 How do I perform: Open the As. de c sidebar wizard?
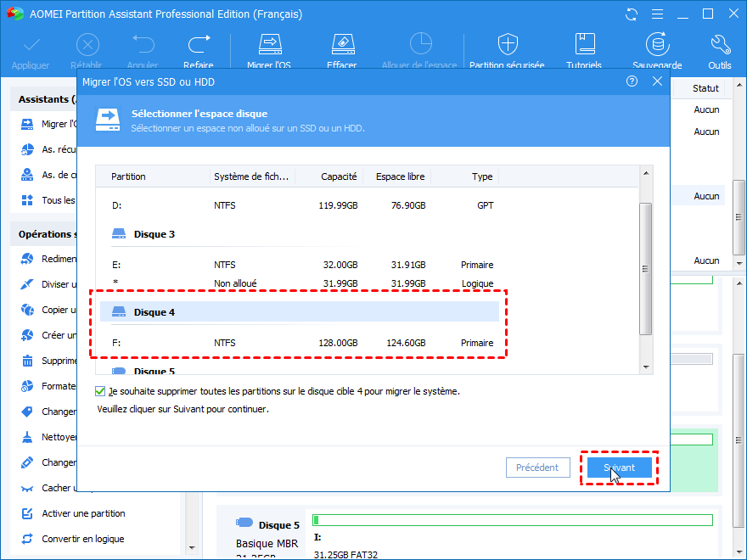click(x=48, y=175)
